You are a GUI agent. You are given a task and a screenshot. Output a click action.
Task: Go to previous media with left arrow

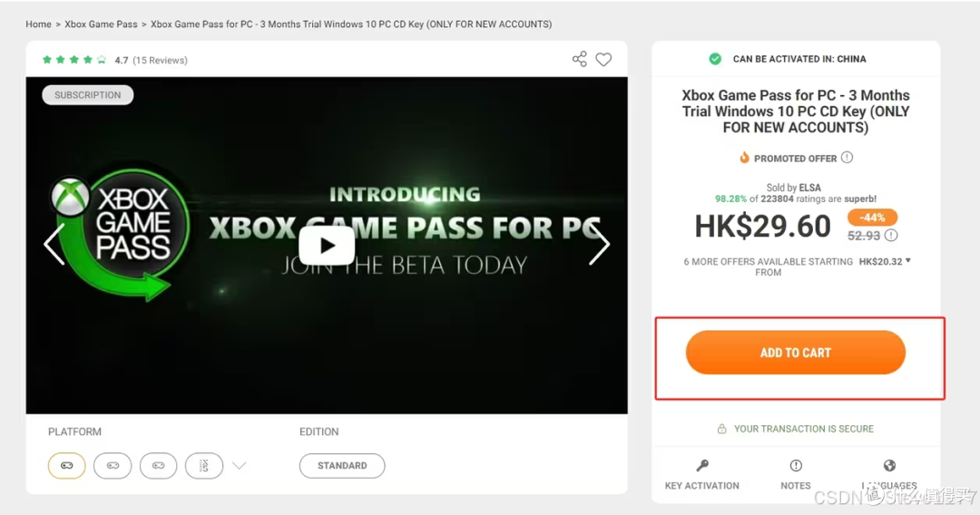pyautogui.click(x=54, y=244)
